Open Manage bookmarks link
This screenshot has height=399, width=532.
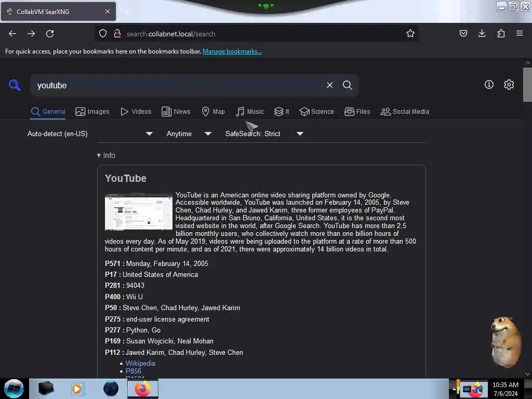[x=232, y=51]
